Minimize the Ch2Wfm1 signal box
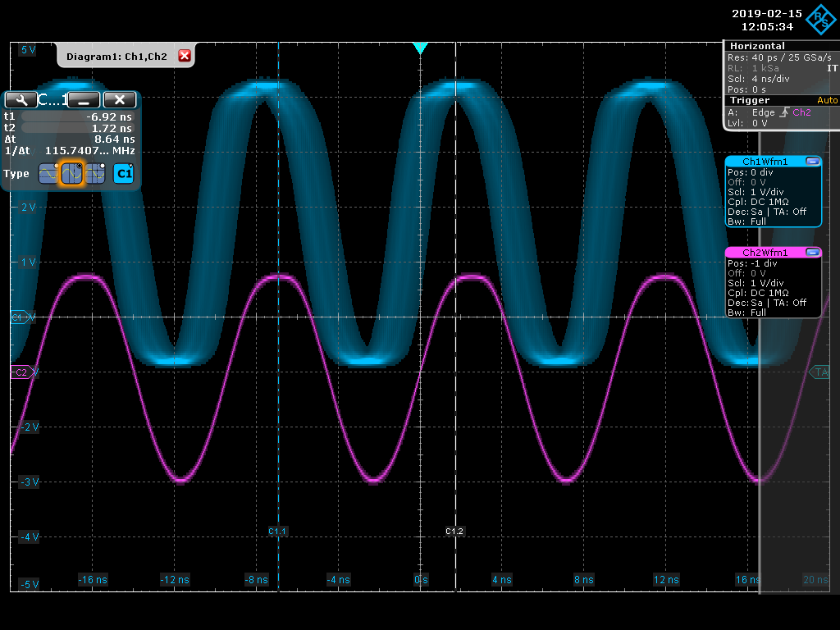The height and width of the screenshot is (630, 840). (x=812, y=253)
